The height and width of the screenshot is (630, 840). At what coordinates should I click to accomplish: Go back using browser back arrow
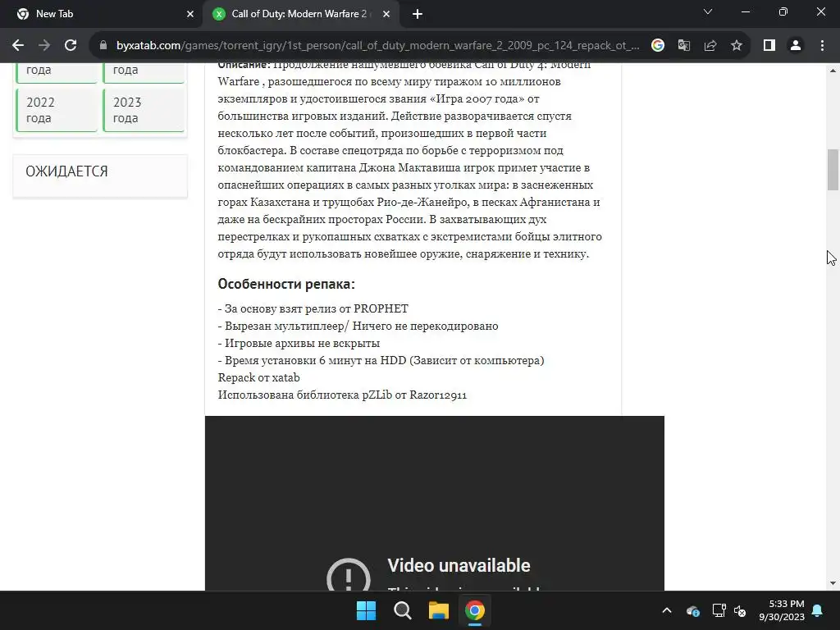pyautogui.click(x=18, y=46)
